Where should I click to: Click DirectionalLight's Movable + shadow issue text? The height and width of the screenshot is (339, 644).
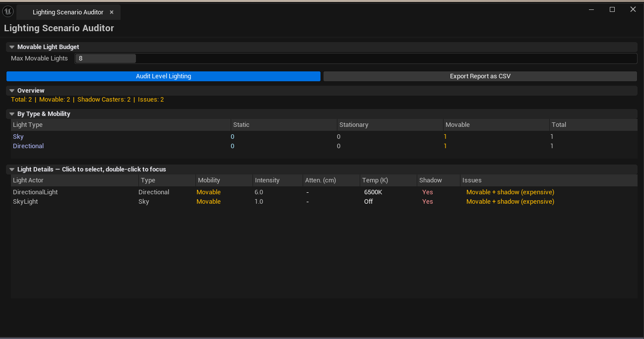coord(510,192)
